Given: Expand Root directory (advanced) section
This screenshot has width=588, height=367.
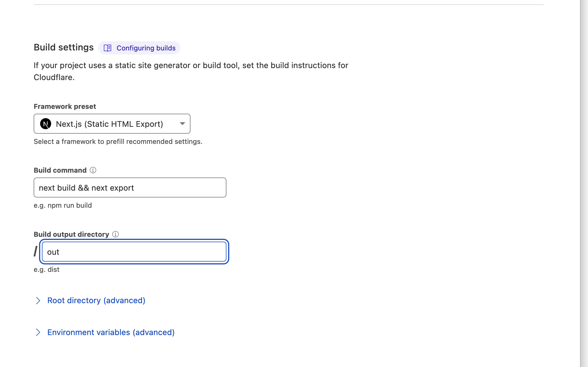Looking at the screenshot, I should click(x=96, y=301).
